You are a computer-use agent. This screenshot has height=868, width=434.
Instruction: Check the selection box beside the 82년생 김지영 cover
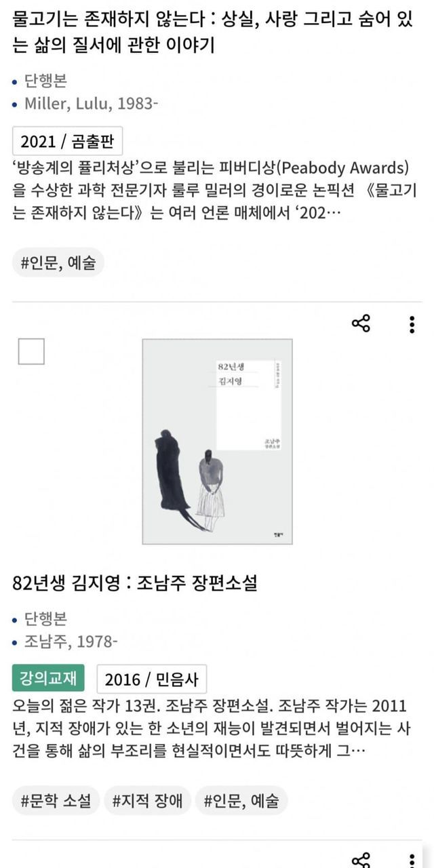pyautogui.click(x=31, y=351)
